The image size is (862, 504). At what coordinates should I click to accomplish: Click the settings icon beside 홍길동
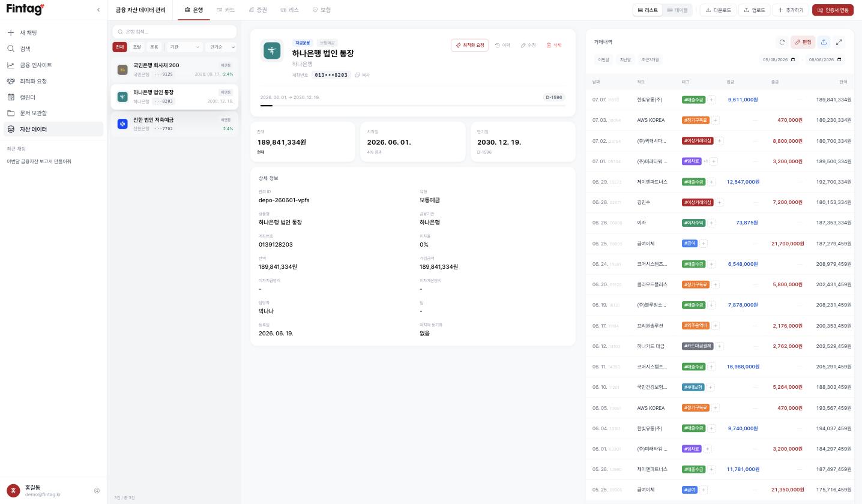[x=97, y=491]
